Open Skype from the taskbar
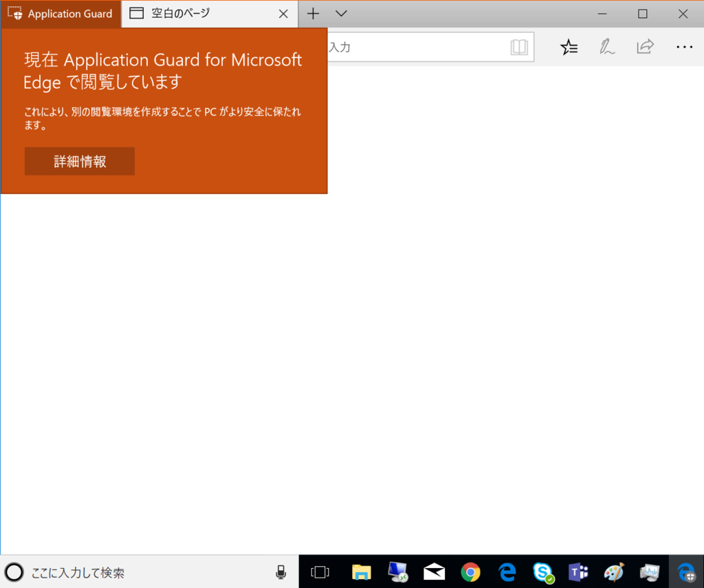The height and width of the screenshot is (588, 704). [542, 571]
